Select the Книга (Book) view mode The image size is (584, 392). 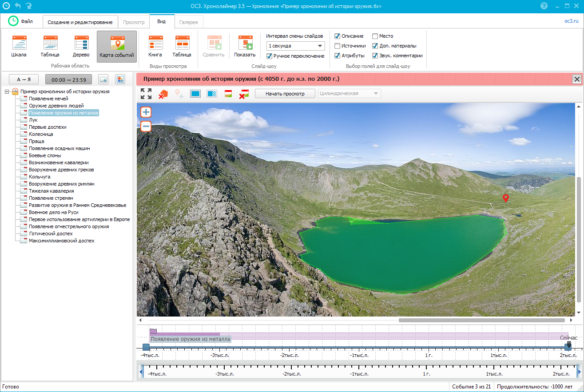(155, 46)
